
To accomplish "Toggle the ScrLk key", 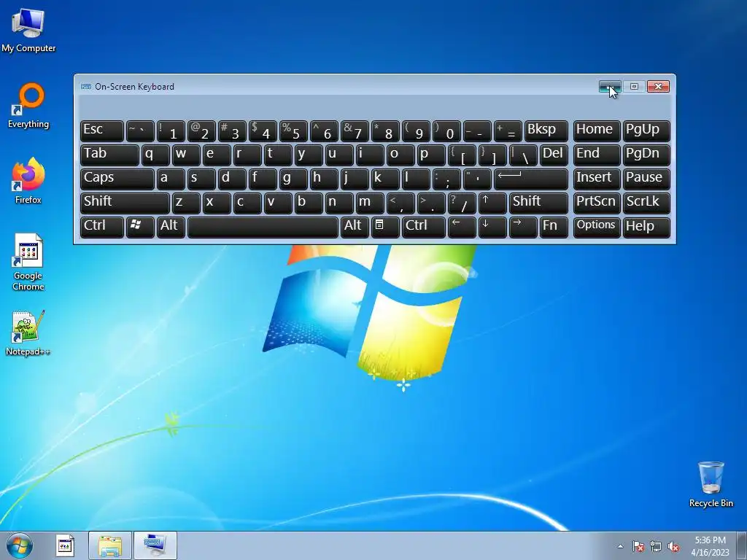I will (x=646, y=203).
